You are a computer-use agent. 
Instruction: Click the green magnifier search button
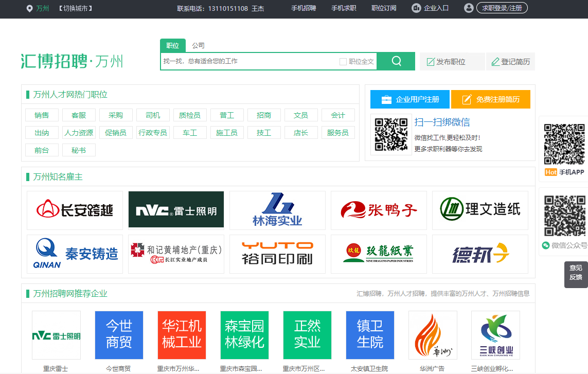point(396,61)
